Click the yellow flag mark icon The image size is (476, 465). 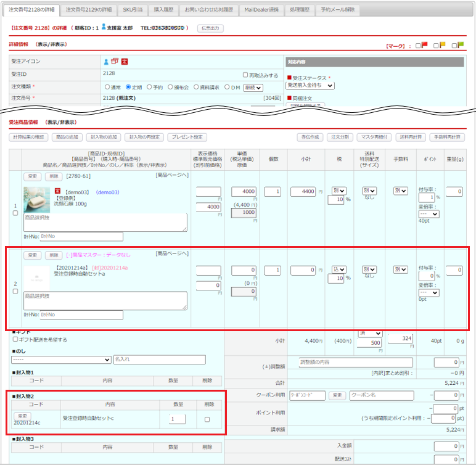click(x=441, y=46)
